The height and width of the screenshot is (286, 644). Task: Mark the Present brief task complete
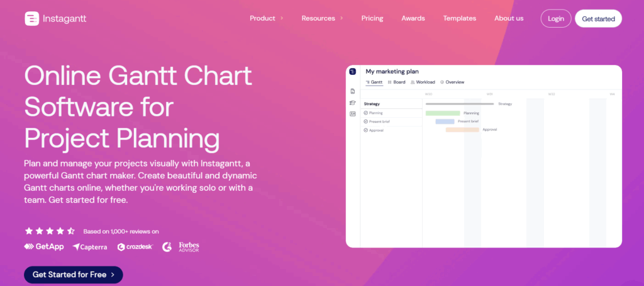coord(366,121)
